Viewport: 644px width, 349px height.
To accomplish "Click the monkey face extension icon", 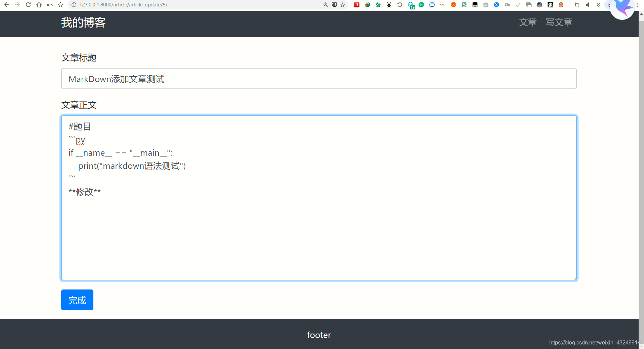I will click(x=561, y=5).
